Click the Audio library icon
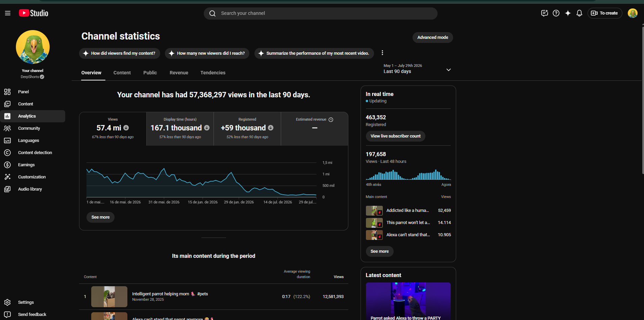This screenshot has width=644, height=320. (x=7, y=189)
